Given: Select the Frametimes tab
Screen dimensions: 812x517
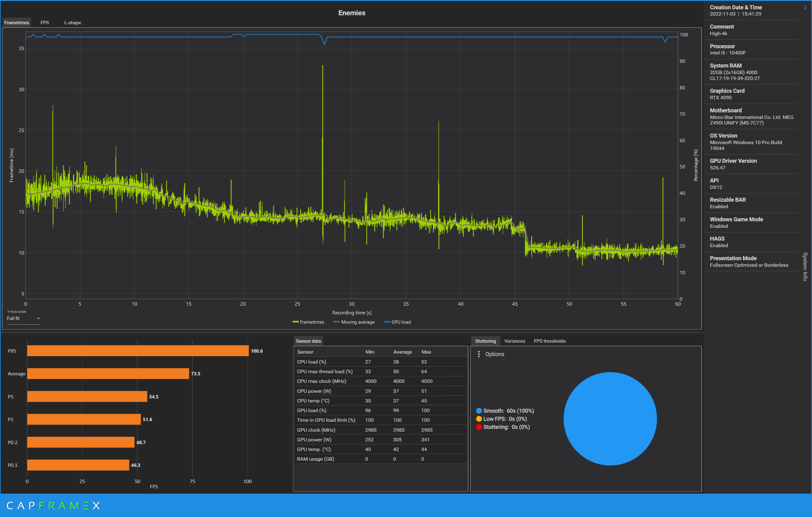Looking at the screenshot, I should 17,23.
